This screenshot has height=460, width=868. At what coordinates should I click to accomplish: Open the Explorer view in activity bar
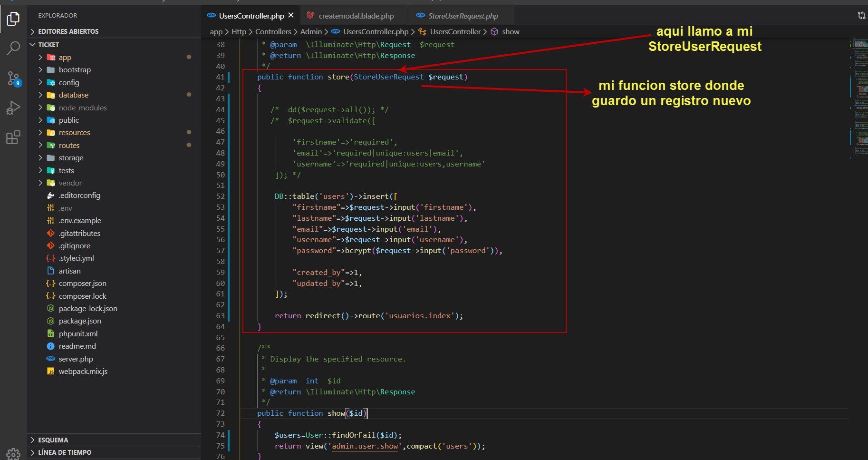click(13, 19)
